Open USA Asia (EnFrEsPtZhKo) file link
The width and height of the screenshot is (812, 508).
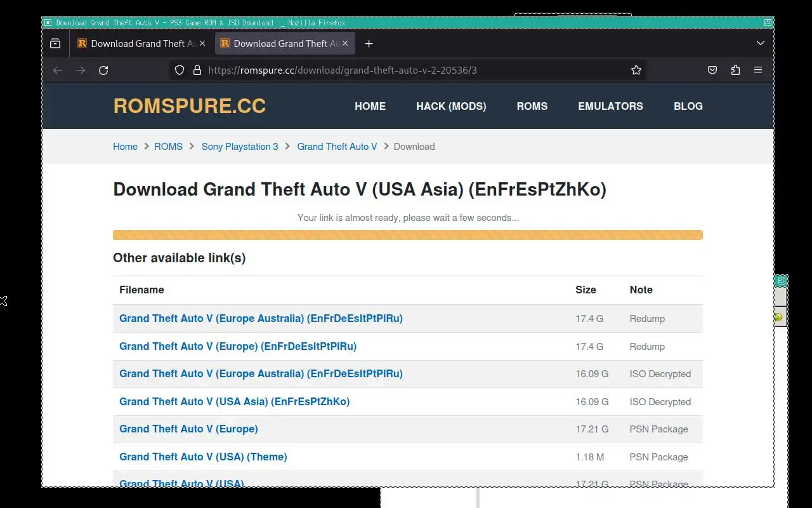(235, 402)
